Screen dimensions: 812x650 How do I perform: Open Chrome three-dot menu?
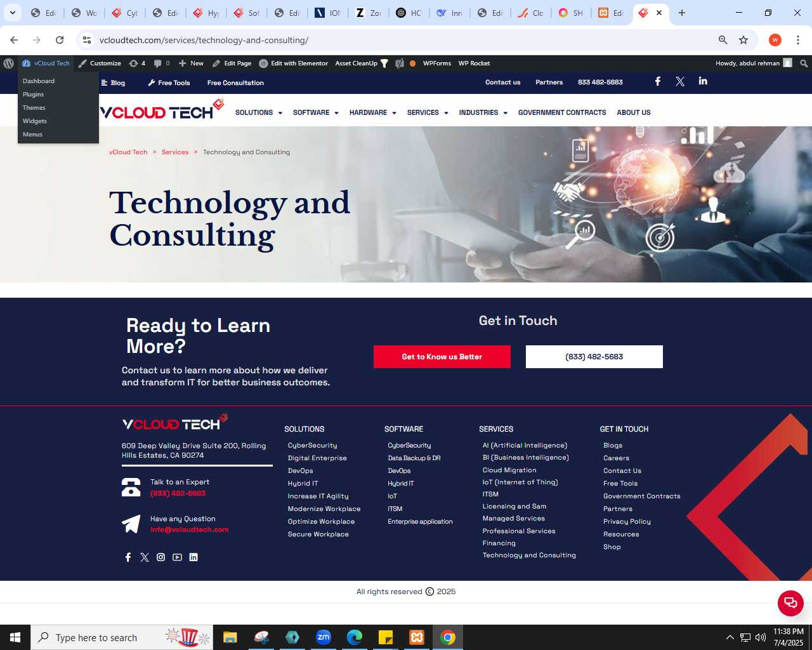coord(798,40)
